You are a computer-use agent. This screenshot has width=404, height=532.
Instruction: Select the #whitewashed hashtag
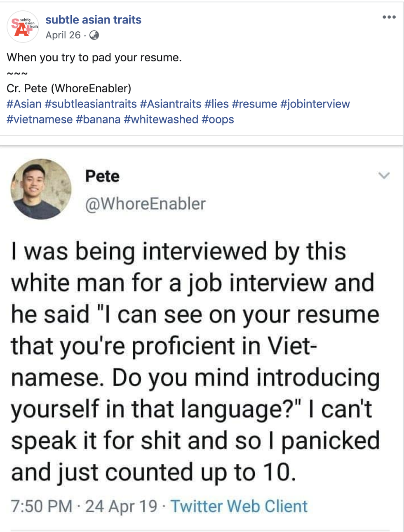pyautogui.click(x=161, y=119)
